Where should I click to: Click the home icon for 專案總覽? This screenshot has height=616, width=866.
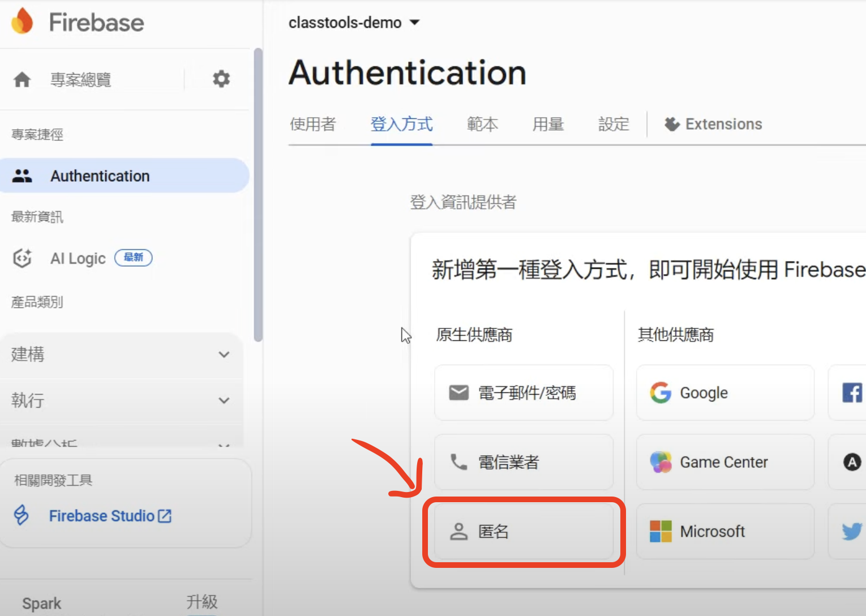(x=22, y=79)
